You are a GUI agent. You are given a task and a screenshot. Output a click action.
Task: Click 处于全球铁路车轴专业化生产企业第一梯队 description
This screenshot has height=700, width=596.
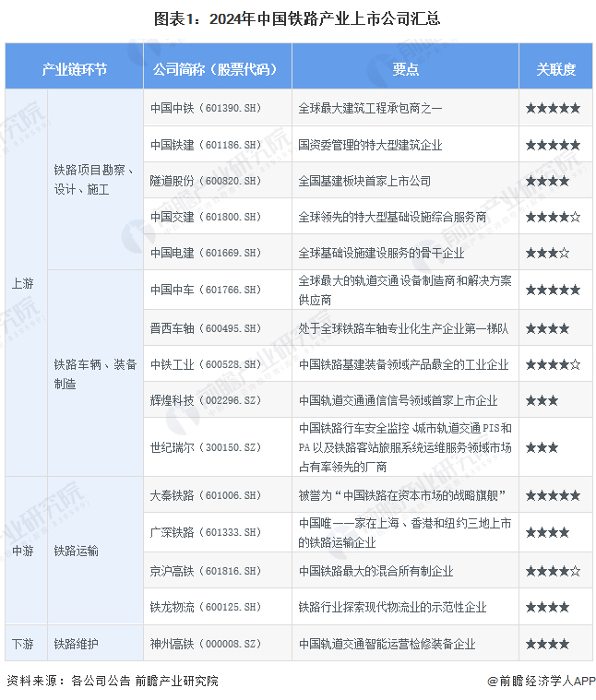403,328
